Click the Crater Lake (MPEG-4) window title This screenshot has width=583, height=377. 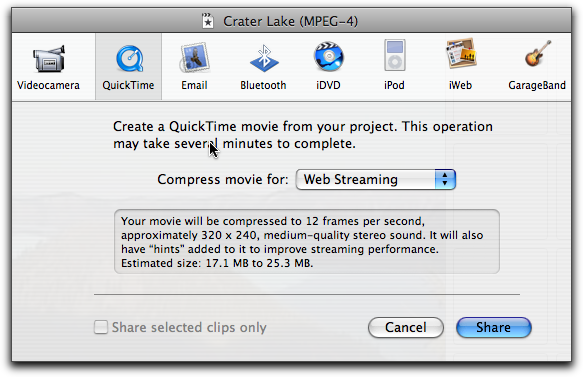click(x=290, y=21)
